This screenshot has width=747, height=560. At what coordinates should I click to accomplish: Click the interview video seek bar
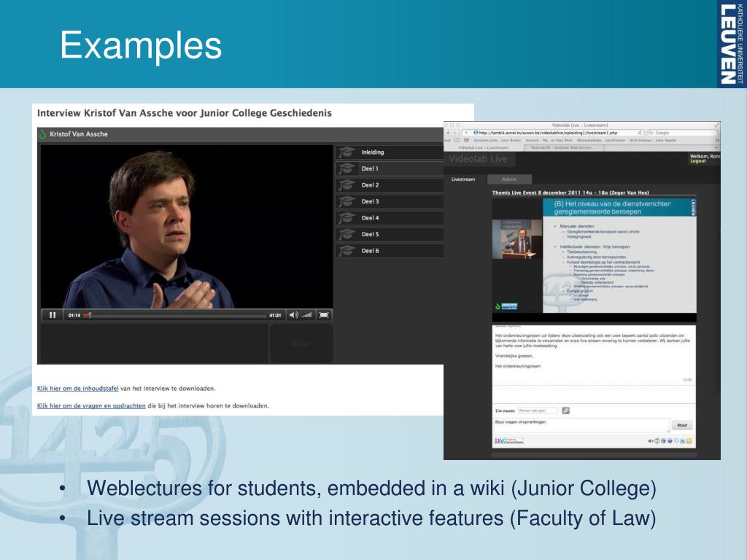[175, 315]
